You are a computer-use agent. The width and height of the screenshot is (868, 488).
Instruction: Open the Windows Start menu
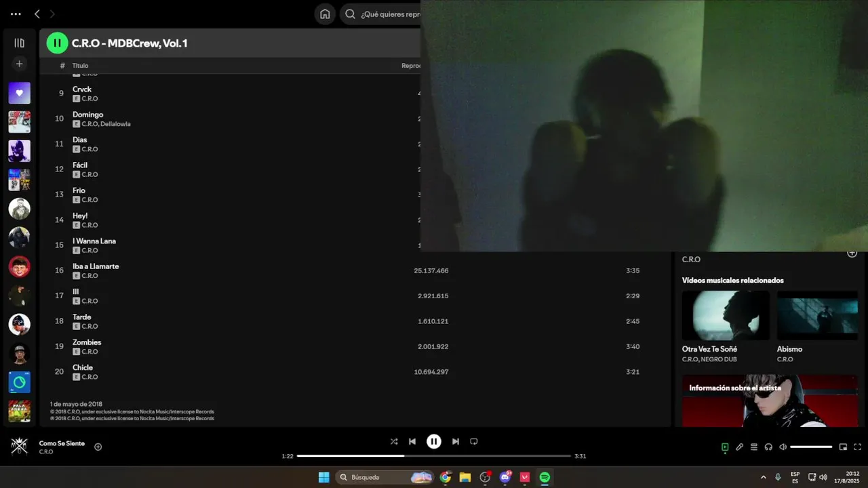click(324, 477)
